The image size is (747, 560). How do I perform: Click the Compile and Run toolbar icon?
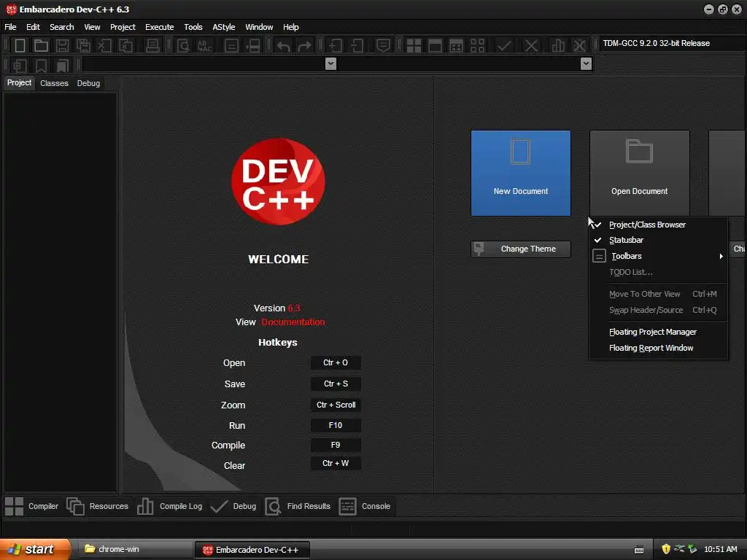coord(456,46)
